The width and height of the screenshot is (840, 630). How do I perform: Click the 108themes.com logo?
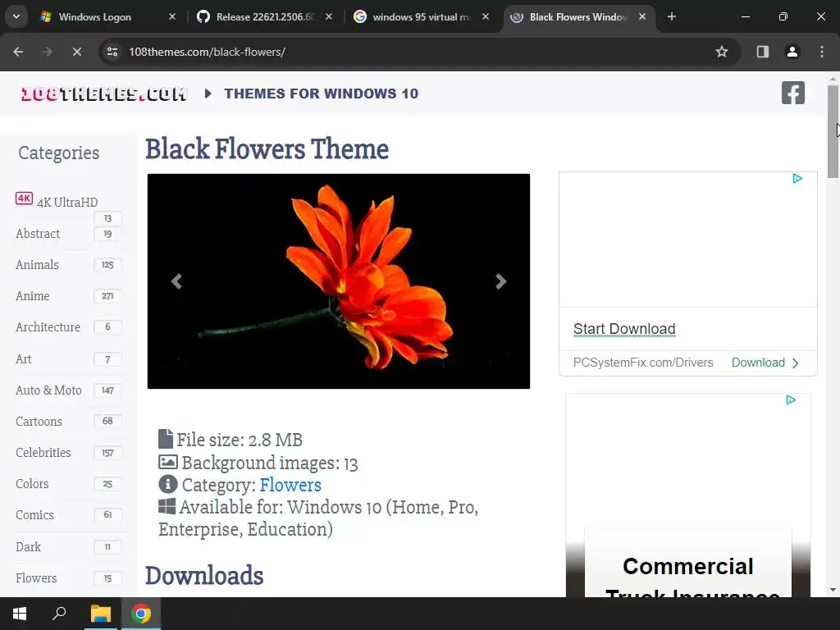pyautogui.click(x=103, y=94)
